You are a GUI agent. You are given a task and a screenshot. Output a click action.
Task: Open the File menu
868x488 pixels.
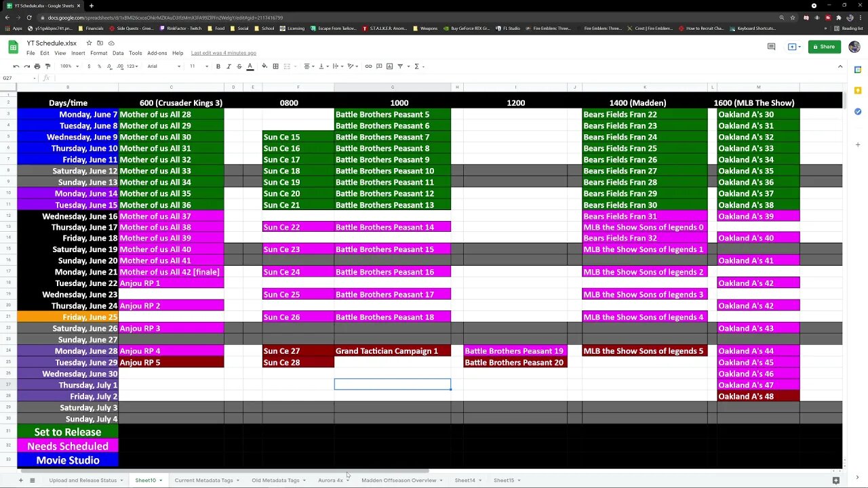click(31, 53)
